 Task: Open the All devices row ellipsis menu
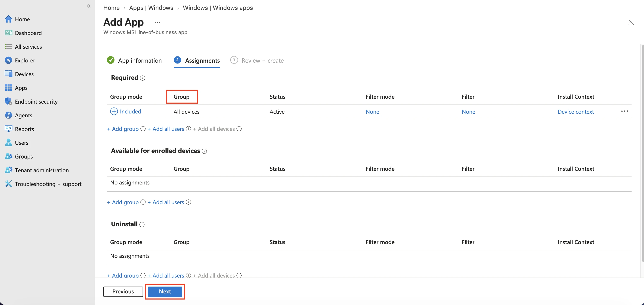(x=624, y=111)
